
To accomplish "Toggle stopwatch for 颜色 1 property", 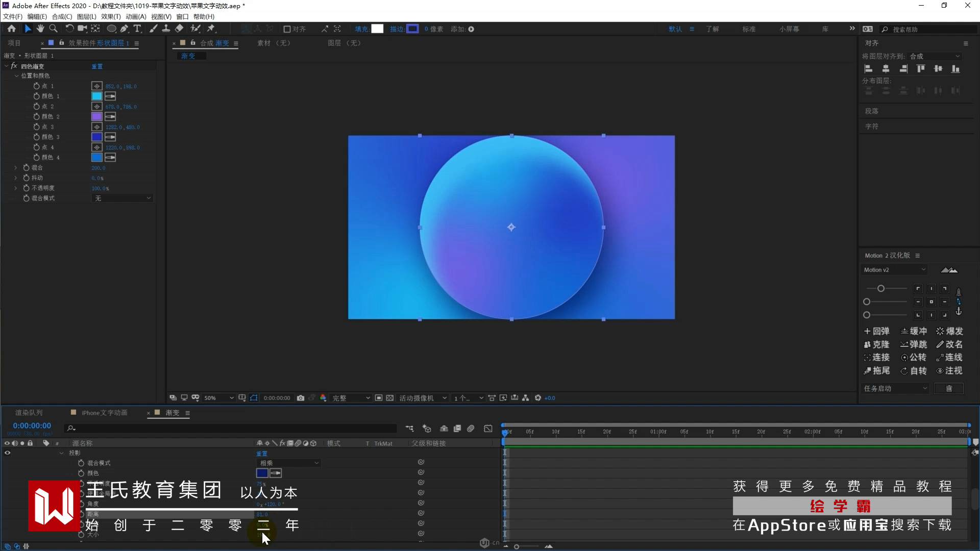I will click(x=36, y=96).
